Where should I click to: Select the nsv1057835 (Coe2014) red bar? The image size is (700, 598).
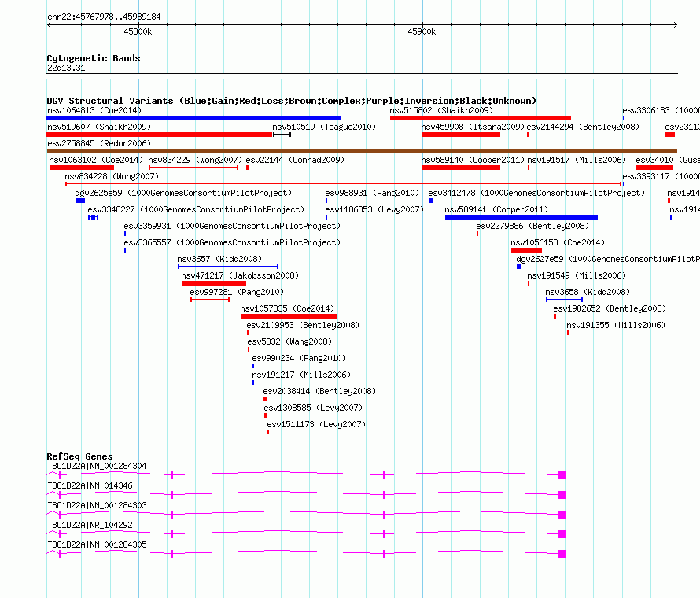pyautogui.click(x=289, y=316)
